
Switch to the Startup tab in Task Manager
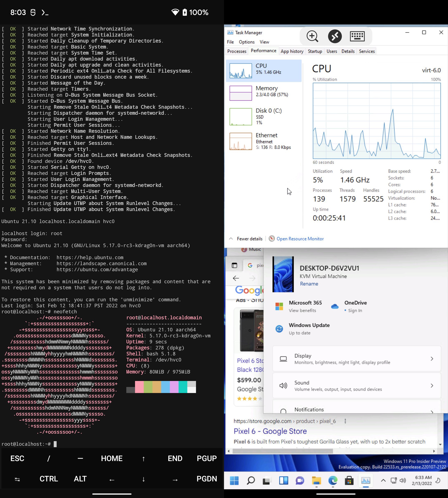(315, 51)
